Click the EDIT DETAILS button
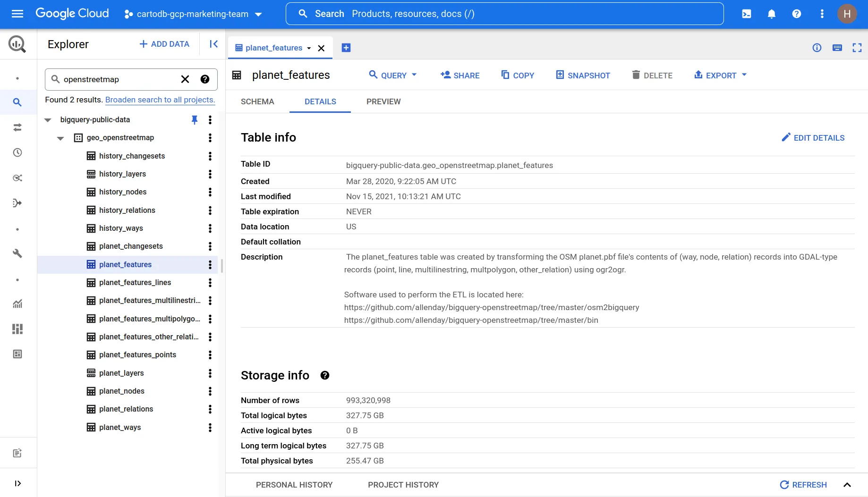This screenshot has width=868, height=497. tap(813, 138)
